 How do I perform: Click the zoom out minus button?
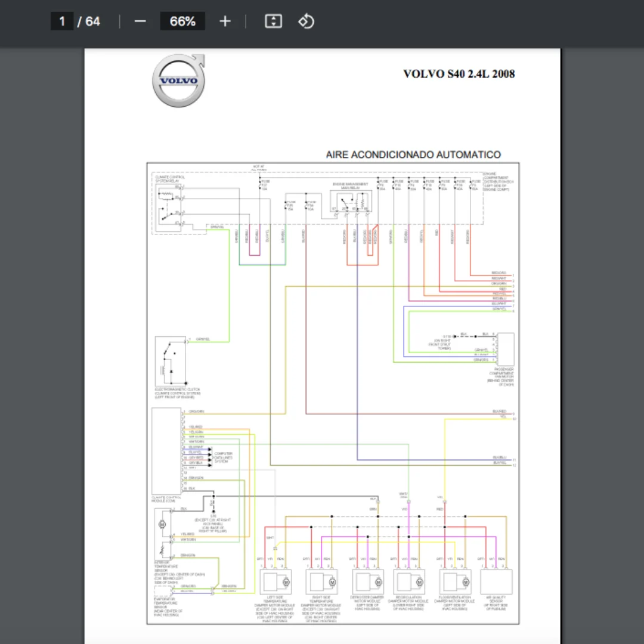[140, 21]
